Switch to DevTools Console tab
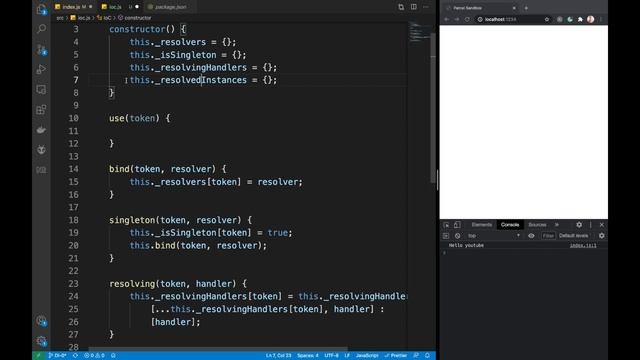 pos(510,225)
